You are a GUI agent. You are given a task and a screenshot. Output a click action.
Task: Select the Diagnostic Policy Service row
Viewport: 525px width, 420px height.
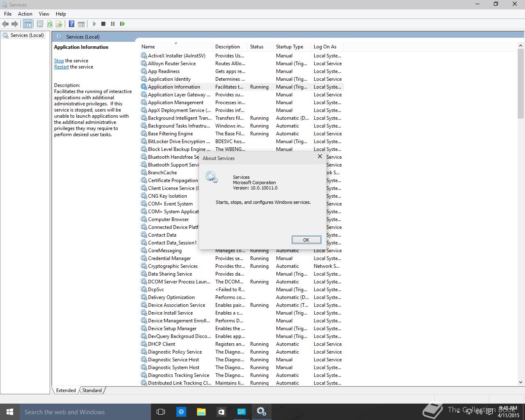pyautogui.click(x=242, y=352)
